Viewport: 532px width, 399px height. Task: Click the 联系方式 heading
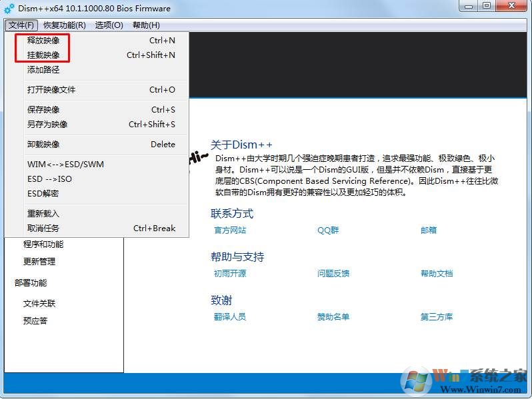[x=232, y=214]
